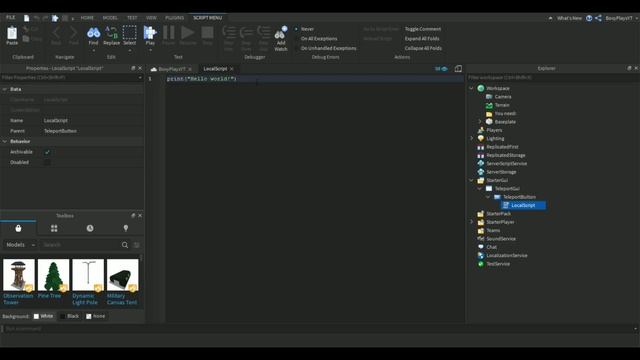
Task: Start the Play test
Action: [x=150, y=33]
